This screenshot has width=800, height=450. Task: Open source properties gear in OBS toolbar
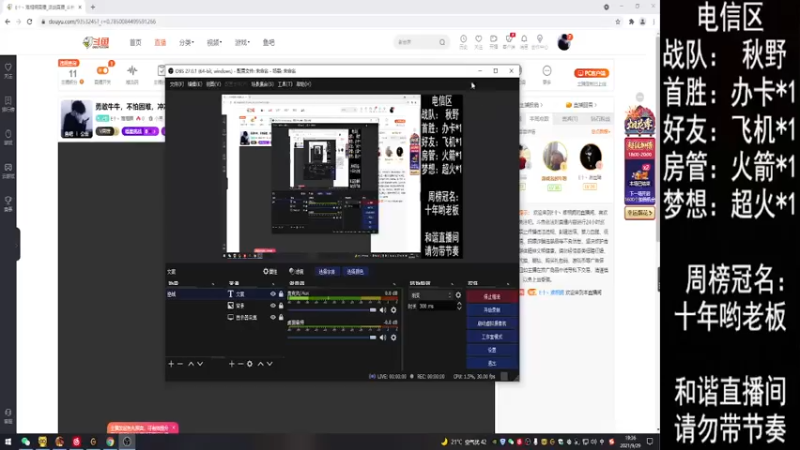270,271
